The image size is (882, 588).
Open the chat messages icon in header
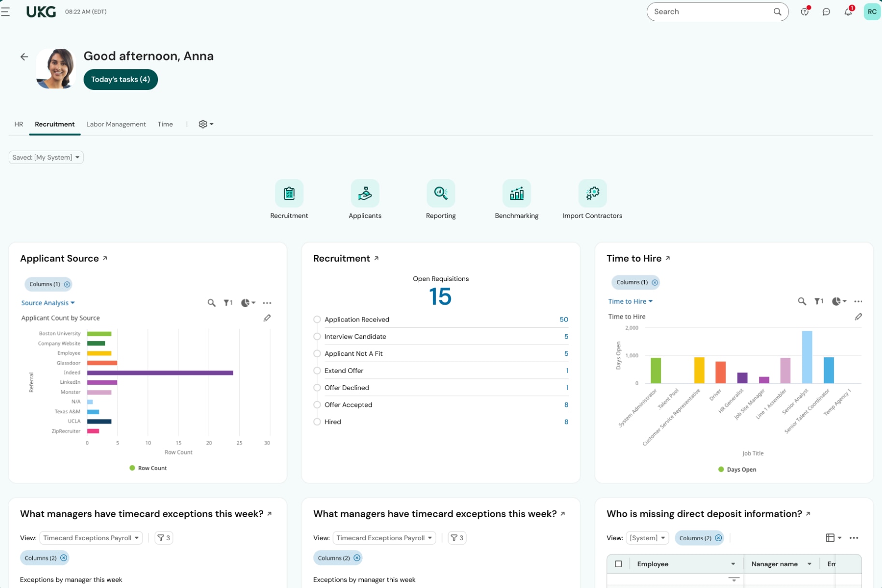tap(826, 12)
